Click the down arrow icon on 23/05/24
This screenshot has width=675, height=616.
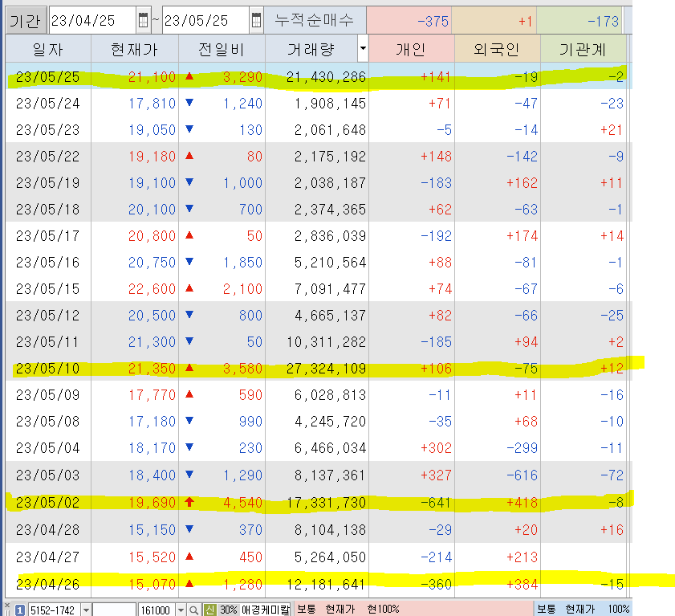click(x=189, y=103)
